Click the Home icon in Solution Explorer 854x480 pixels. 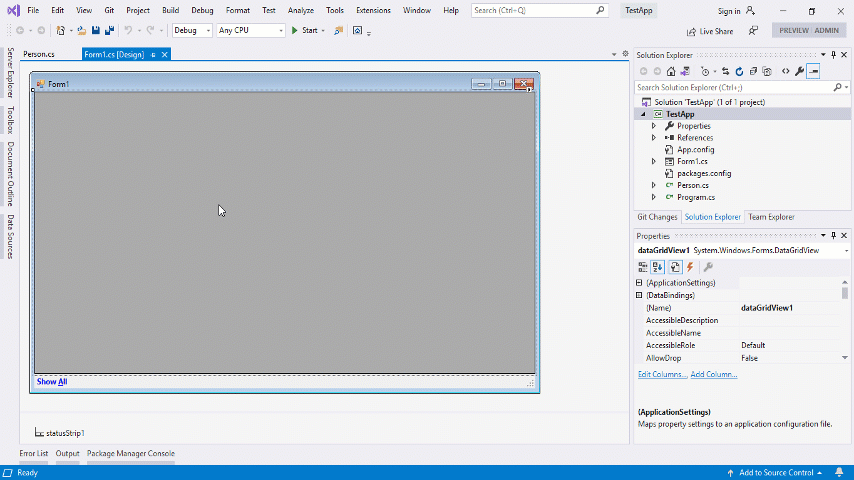pyautogui.click(x=671, y=71)
